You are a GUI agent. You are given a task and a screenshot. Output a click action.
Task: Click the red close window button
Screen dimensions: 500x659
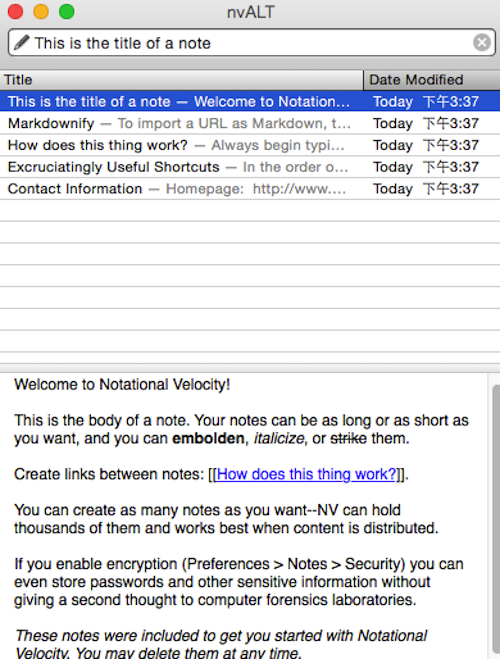coord(16,11)
